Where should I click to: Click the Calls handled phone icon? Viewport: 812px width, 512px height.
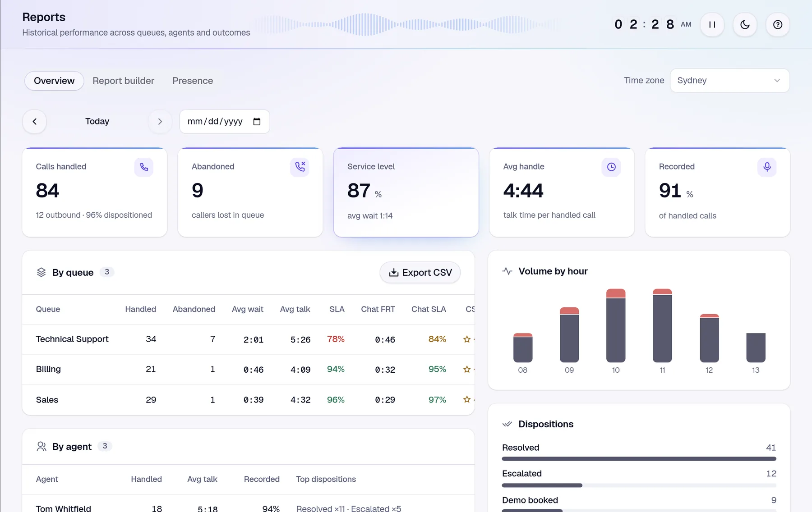pos(144,167)
